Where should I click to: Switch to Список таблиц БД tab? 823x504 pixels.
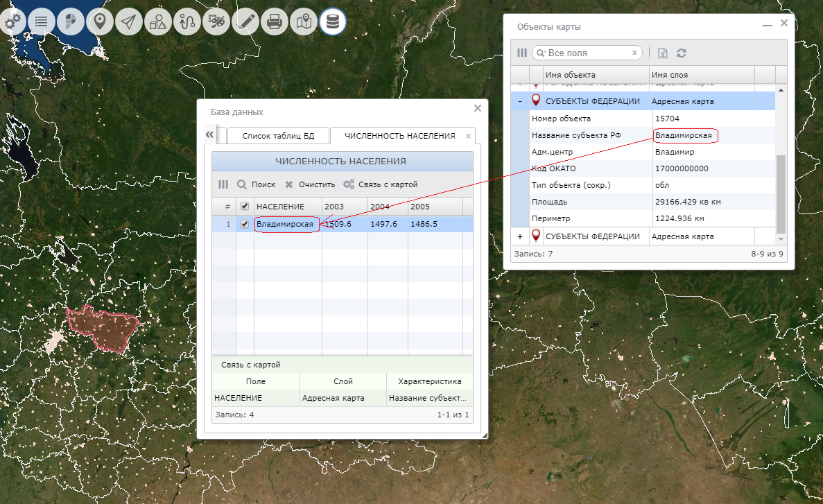click(277, 136)
